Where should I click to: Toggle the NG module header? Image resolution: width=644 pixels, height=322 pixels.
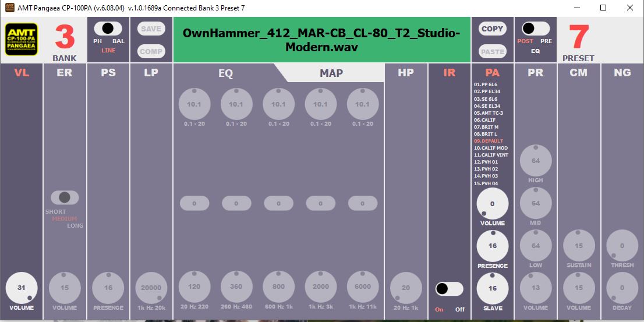click(x=622, y=73)
